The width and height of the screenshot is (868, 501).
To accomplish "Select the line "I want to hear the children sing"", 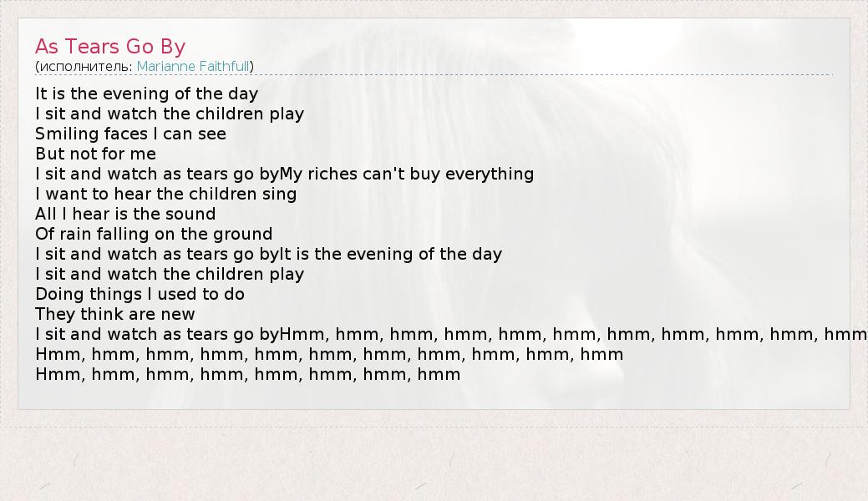I will 165,194.
